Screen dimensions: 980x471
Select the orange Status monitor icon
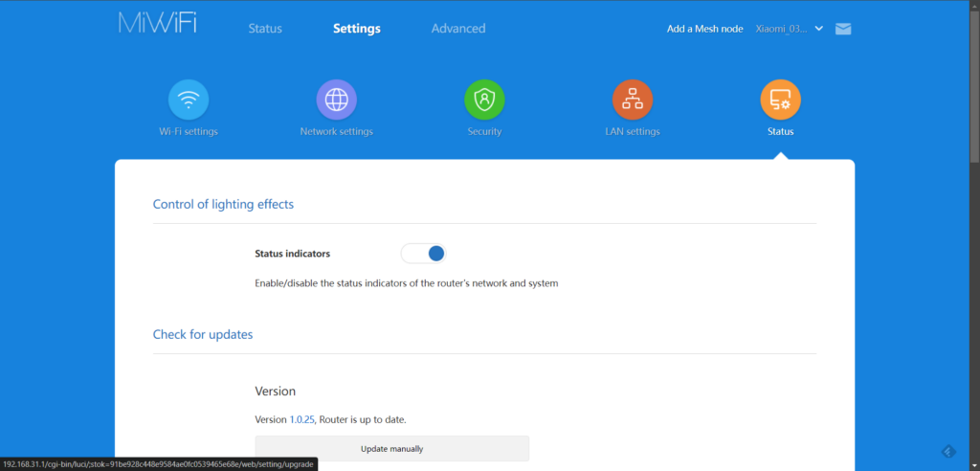(780, 99)
